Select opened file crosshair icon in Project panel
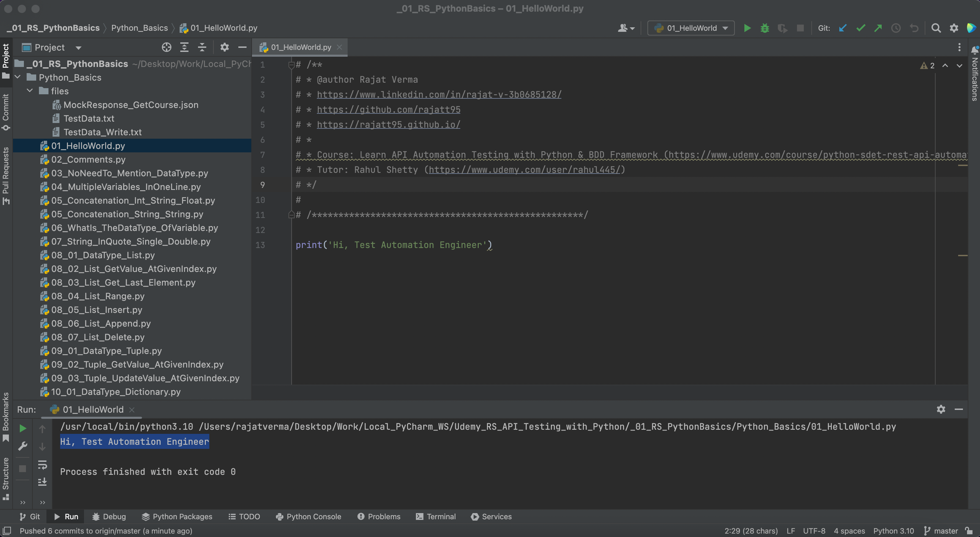980x537 pixels. [x=166, y=47]
